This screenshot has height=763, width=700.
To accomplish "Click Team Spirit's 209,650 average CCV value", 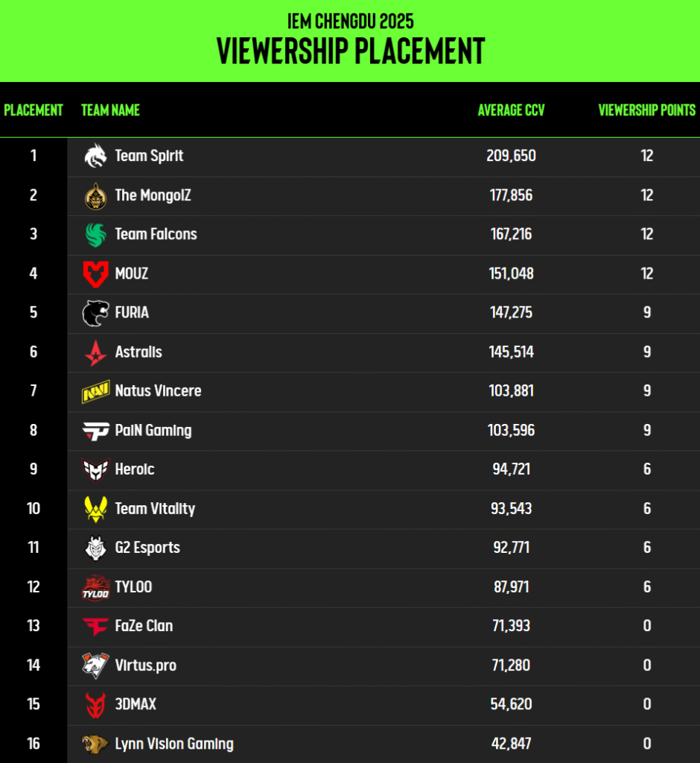I will 511,156.
